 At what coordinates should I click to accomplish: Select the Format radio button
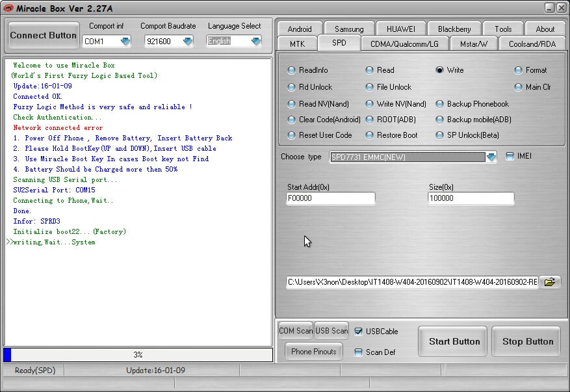coord(518,70)
